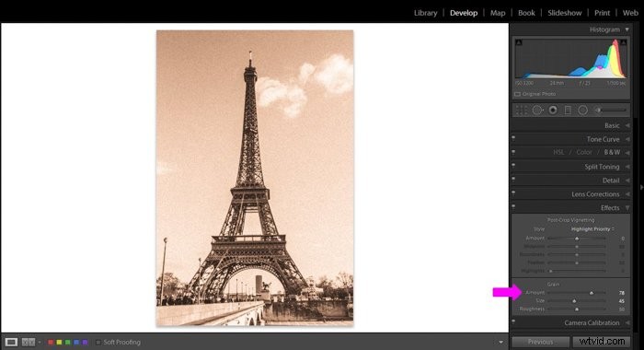Open Before/After view options dropdown arrow
This screenshot has height=350, width=644.
(40, 343)
